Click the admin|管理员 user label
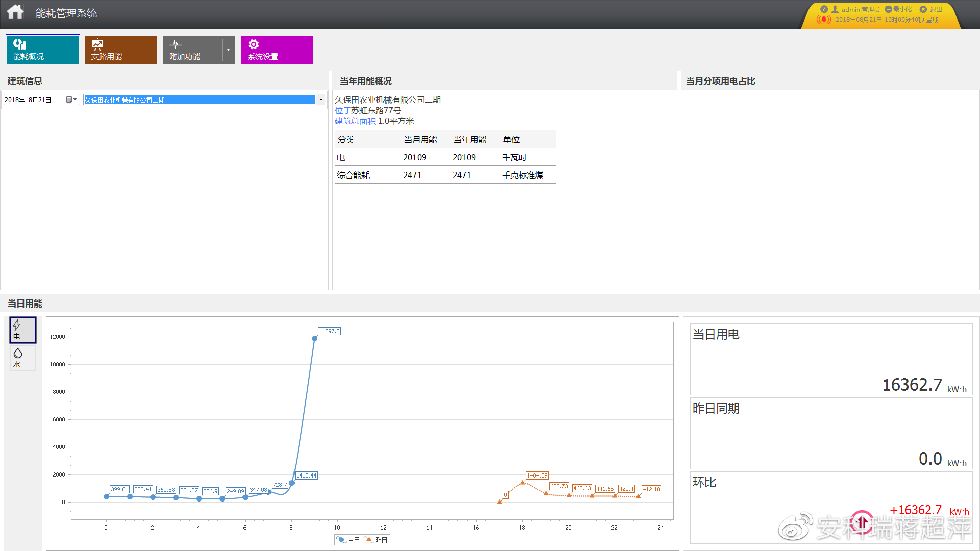Viewport: 980px width, 551px height. pos(861,9)
